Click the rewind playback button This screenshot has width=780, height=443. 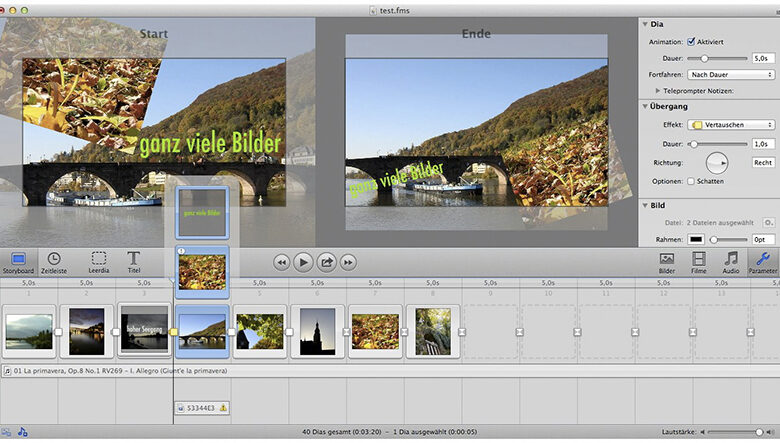coord(282,262)
